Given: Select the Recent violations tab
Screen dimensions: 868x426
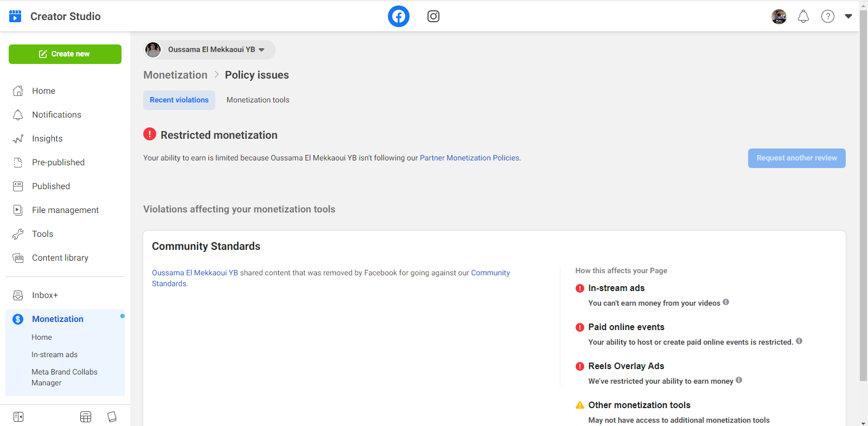Looking at the screenshot, I should point(179,100).
